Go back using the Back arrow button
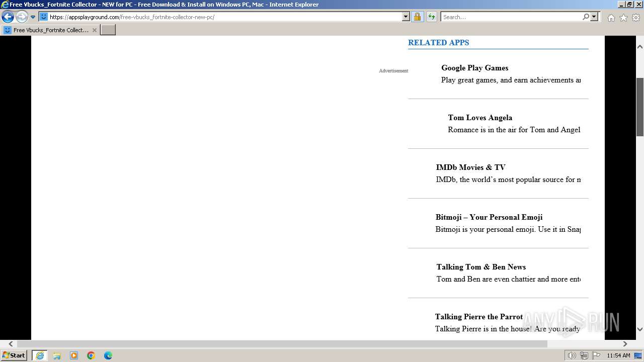 point(8,17)
